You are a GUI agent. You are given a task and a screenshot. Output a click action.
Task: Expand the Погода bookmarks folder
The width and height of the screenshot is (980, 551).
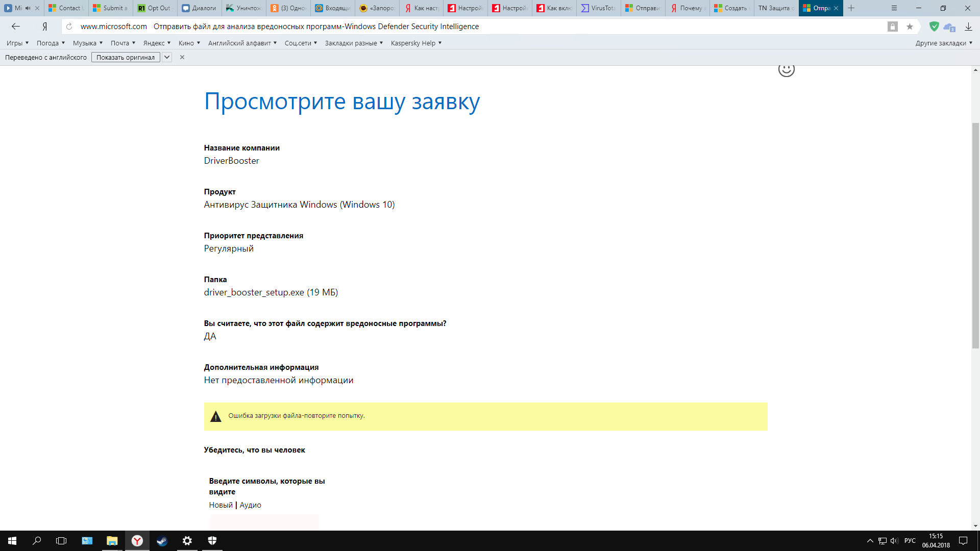pos(51,43)
